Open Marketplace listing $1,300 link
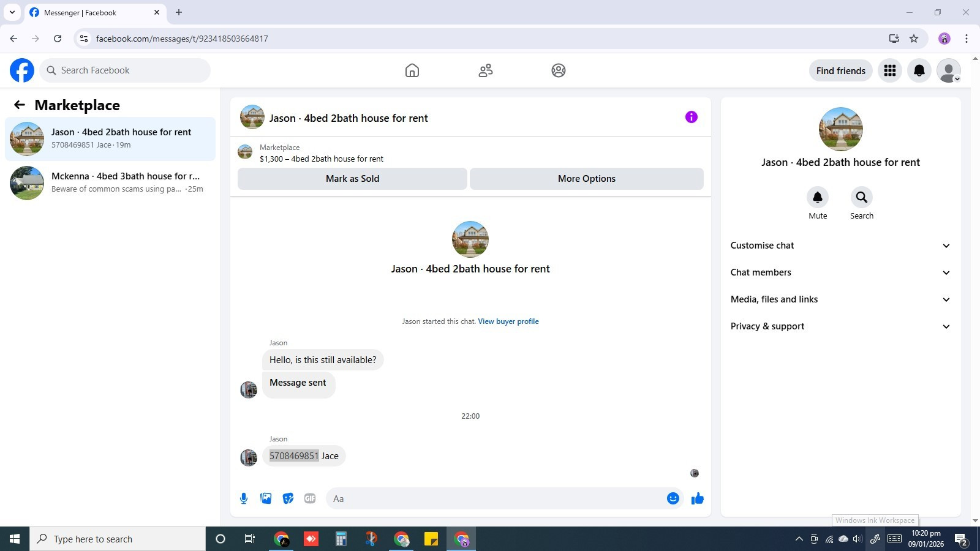Image resolution: width=980 pixels, height=551 pixels. [x=322, y=159]
